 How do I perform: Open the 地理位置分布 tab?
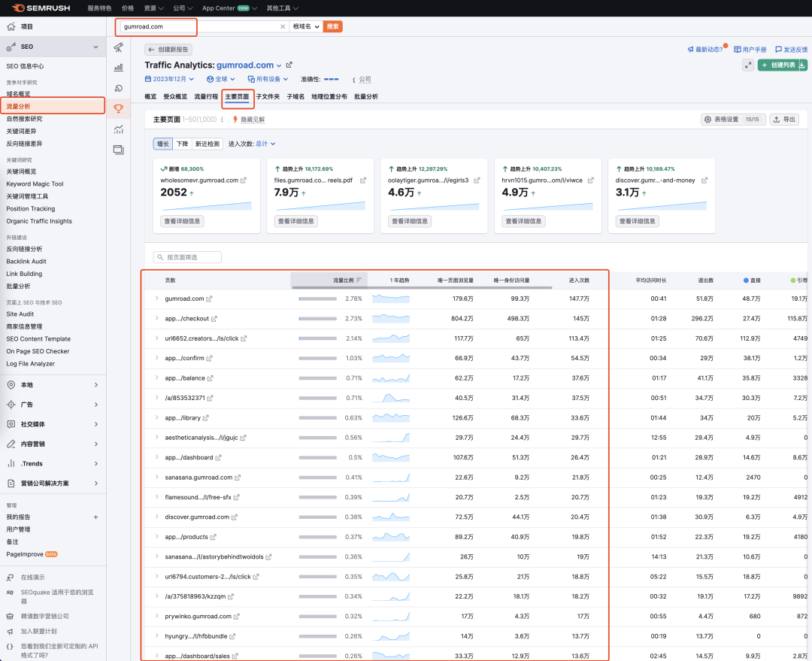click(x=329, y=97)
